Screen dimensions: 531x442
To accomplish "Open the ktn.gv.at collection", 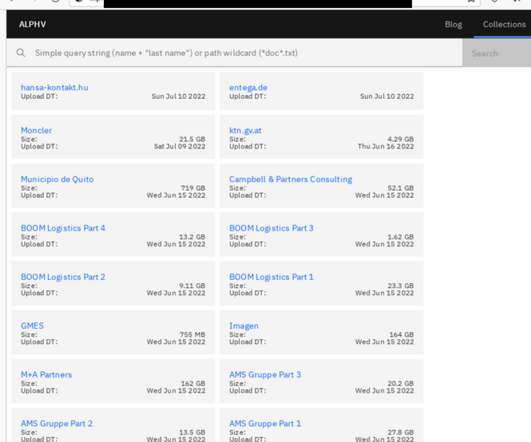I will coord(245,130).
